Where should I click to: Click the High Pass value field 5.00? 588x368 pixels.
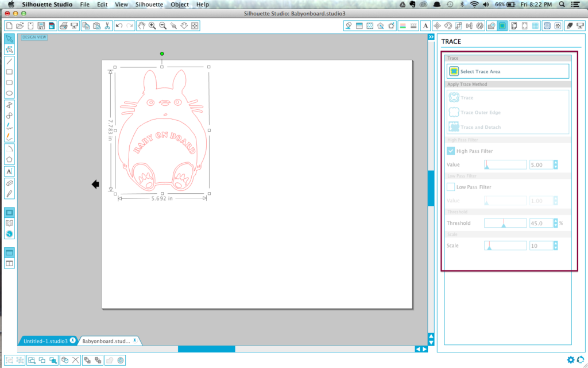click(x=541, y=164)
